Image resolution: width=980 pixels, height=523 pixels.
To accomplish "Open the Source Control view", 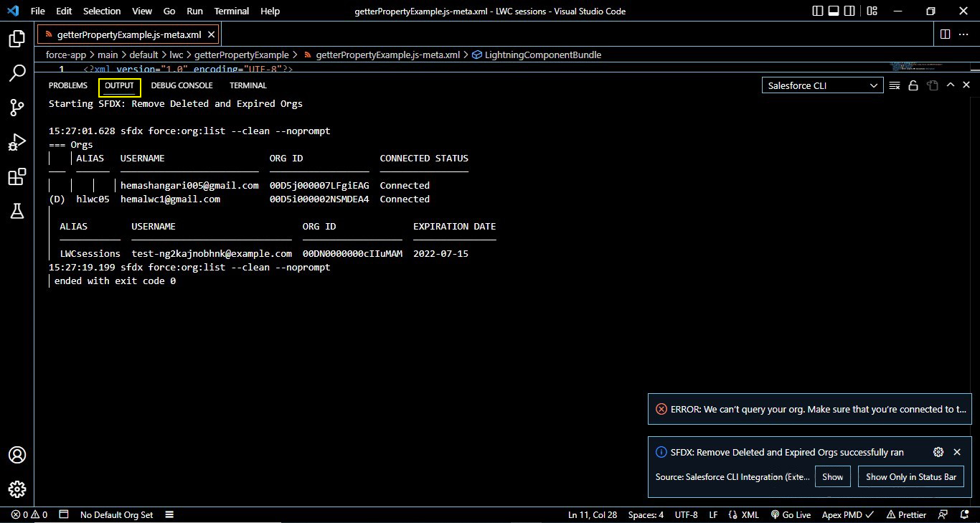I will (x=17, y=108).
